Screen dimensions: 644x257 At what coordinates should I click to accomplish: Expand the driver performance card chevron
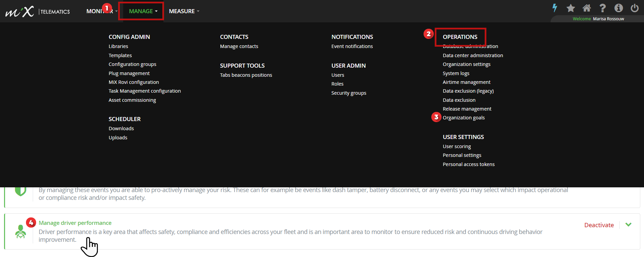(x=628, y=225)
